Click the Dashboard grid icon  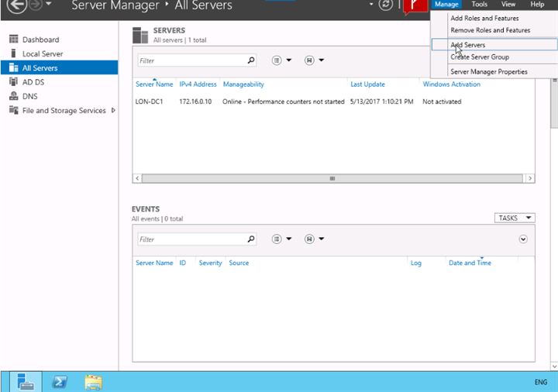pos(13,39)
